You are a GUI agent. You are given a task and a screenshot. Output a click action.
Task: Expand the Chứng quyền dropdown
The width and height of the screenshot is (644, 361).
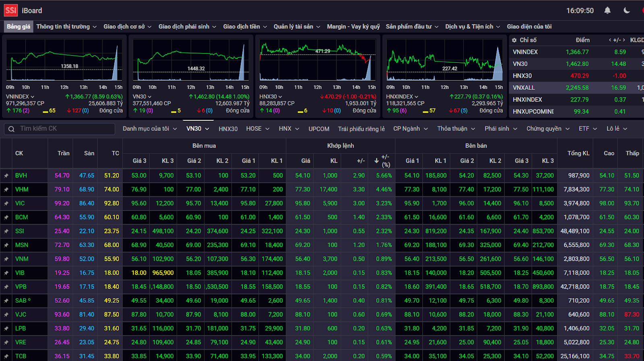548,129
